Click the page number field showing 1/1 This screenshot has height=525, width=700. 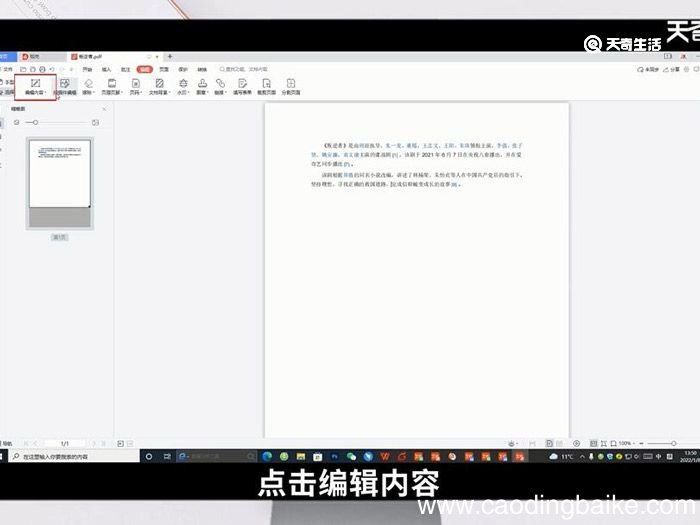[65, 443]
